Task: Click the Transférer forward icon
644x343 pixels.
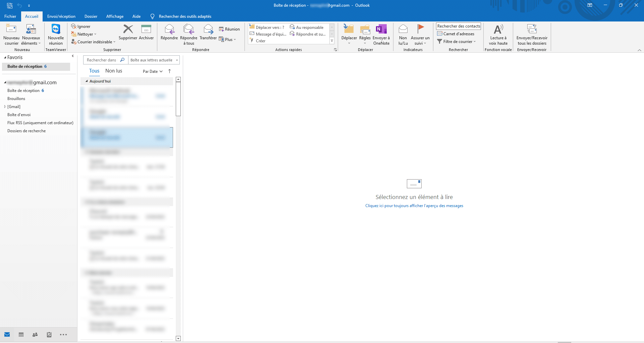Action: click(208, 30)
